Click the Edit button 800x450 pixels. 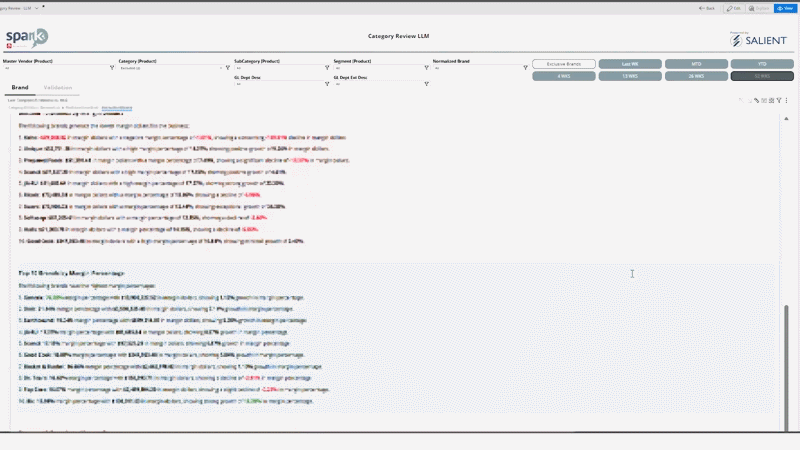click(x=734, y=7)
